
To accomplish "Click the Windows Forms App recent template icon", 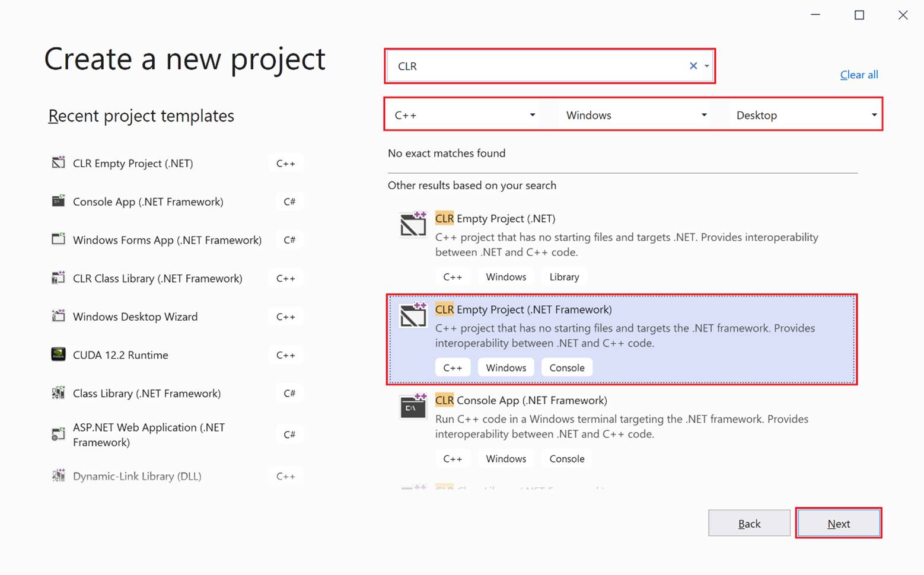I will (x=58, y=239).
